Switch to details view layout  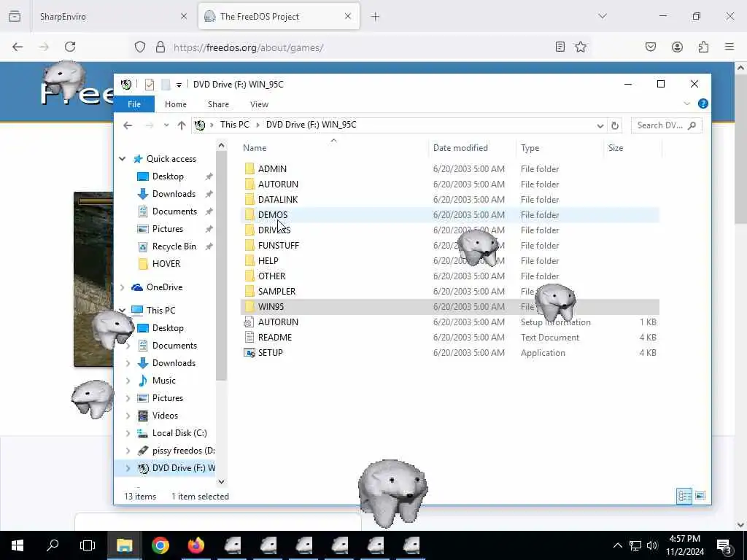click(684, 496)
